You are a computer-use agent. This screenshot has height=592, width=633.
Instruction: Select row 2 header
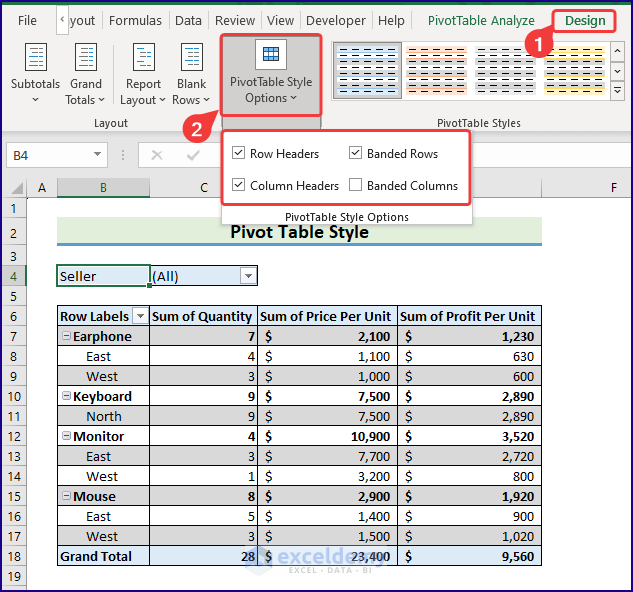(14, 233)
